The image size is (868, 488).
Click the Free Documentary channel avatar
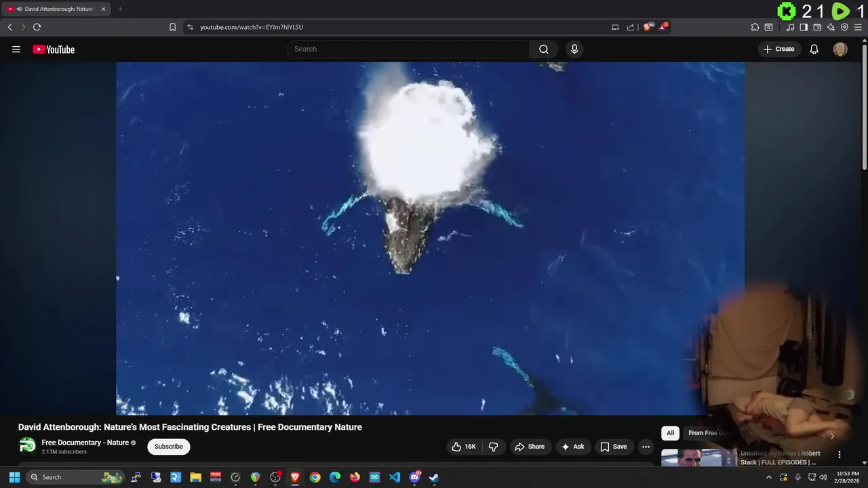(x=27, y=446)
